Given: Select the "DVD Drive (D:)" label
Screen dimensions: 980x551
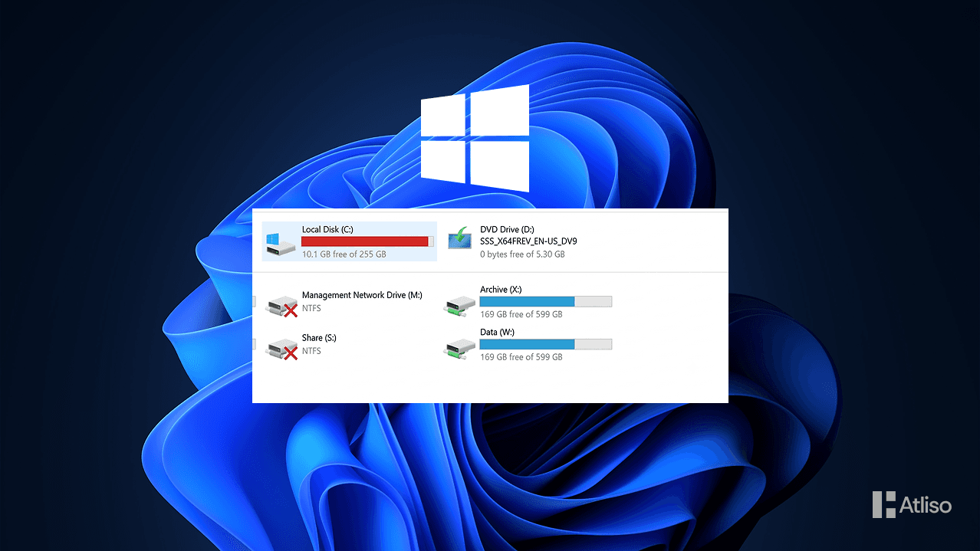Looking at the screenshot, I should coord(506,229).
